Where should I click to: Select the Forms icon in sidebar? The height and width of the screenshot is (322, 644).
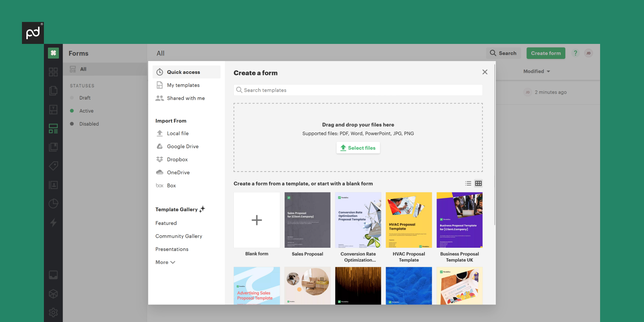53,128
